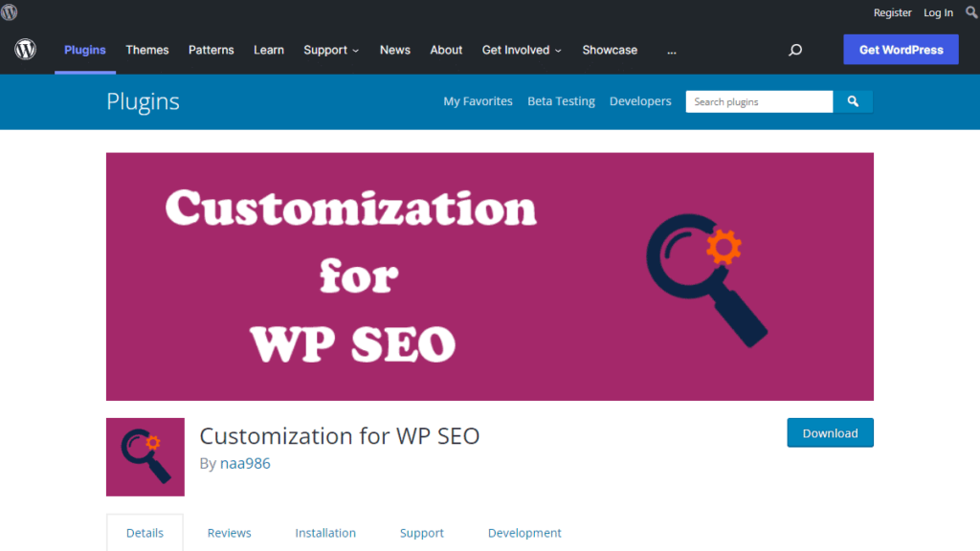Open the About page
Screen dimensions: 980x551
[446, 50]
